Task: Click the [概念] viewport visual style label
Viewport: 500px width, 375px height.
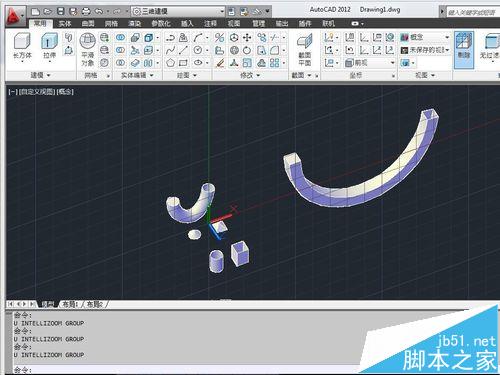Action: [65, 92]
